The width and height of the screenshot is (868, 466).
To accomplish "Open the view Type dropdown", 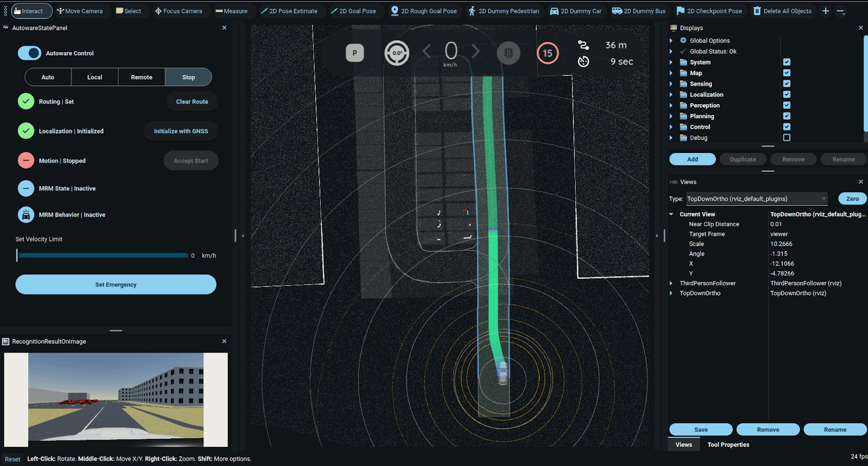I will 757,199.
